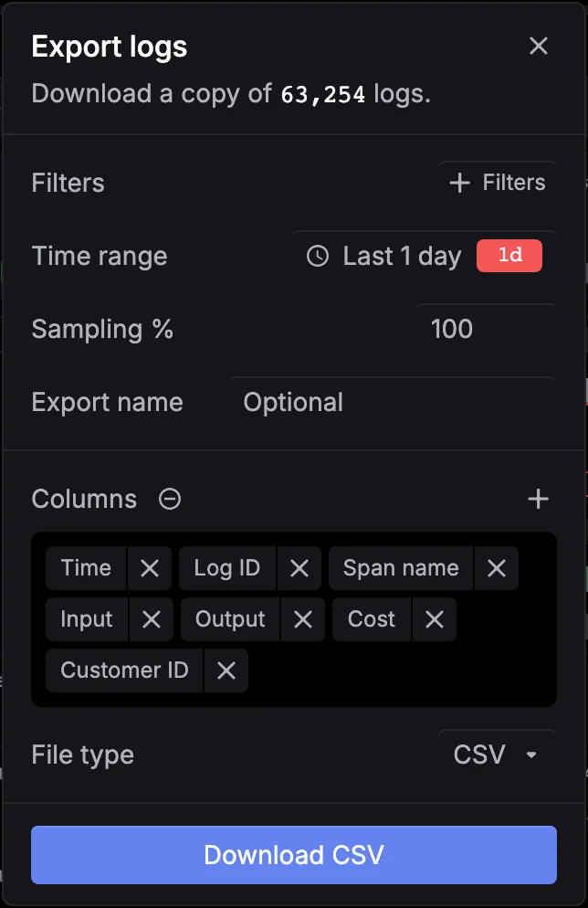
Task: Select the Time column chip
Action: coord(86,568)
